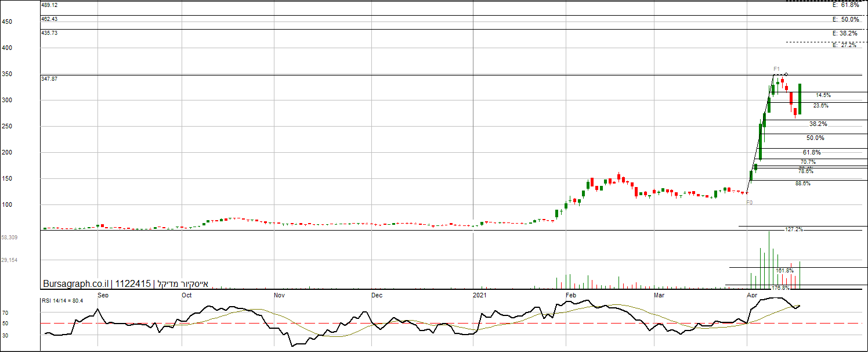Click the 14.5% retracement level label

point(823,95)
